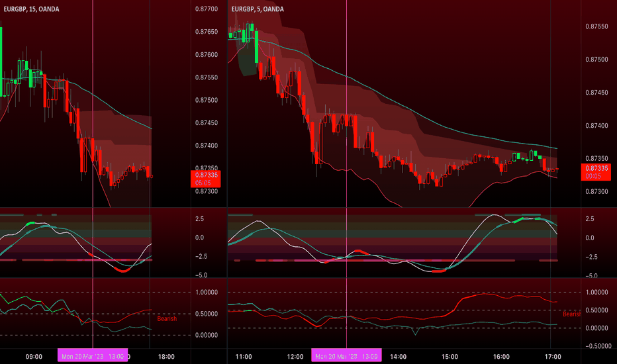Click 0.87500 on the 15-minute chart price axis
Screen dimensions: 617x364
[x=206, y=101]
